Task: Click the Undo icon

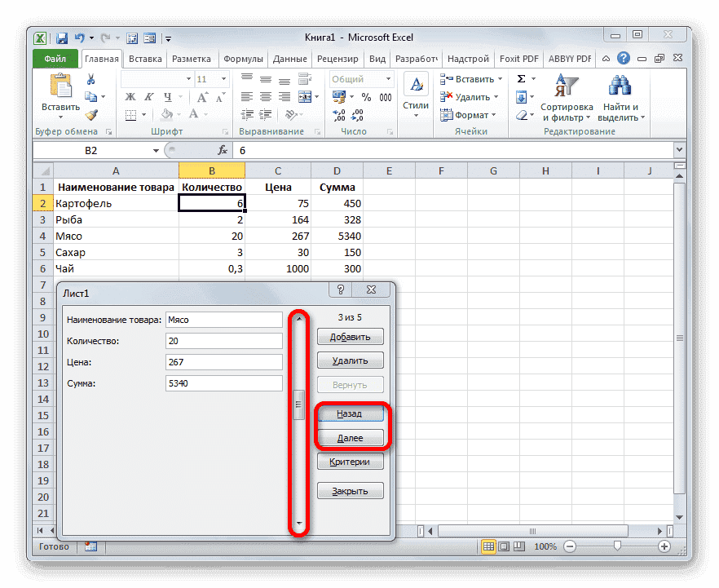Action: click(x=78, y=38)
